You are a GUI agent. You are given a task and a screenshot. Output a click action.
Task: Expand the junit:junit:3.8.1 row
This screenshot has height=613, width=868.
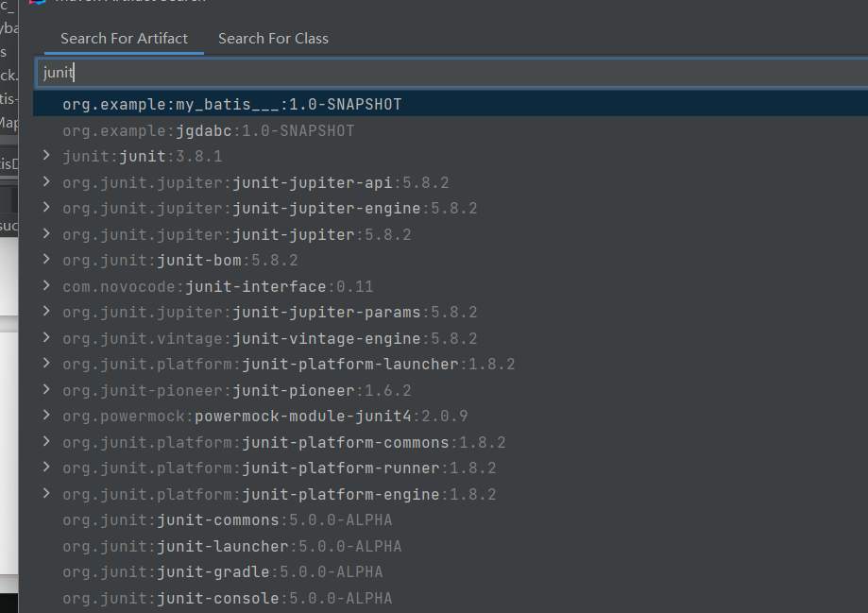[46, 156]
